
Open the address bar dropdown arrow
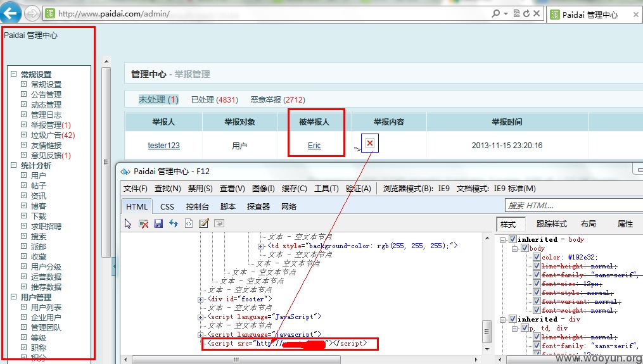[x=506, y=14]
